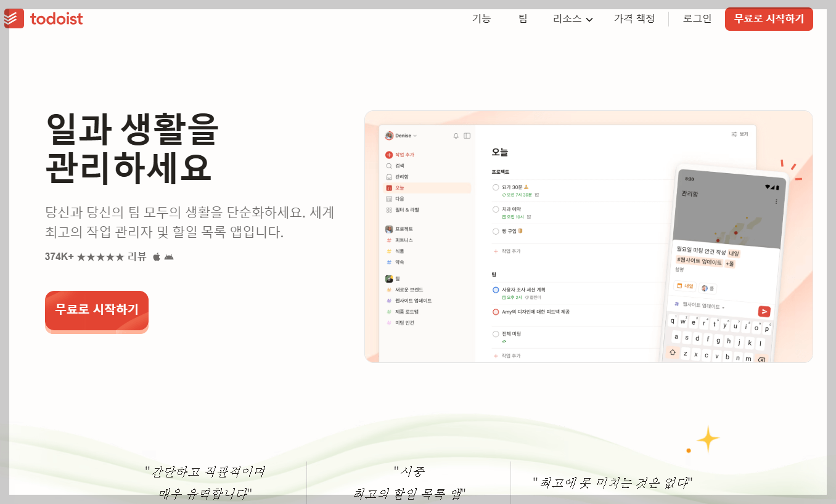The image size is (836, 504).
Task: Check off the 치과 예약 task
Action: click(496, 209)
